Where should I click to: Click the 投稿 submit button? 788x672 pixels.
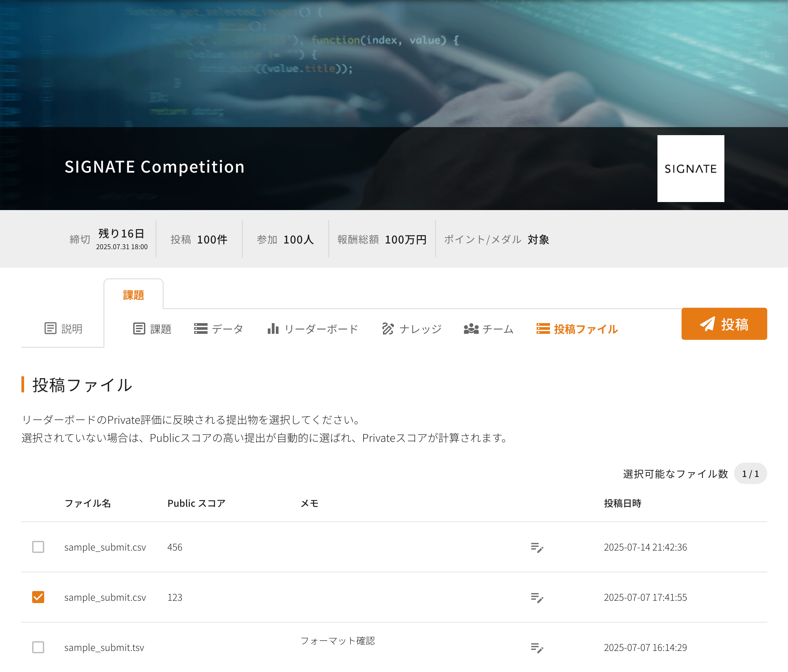724,324
